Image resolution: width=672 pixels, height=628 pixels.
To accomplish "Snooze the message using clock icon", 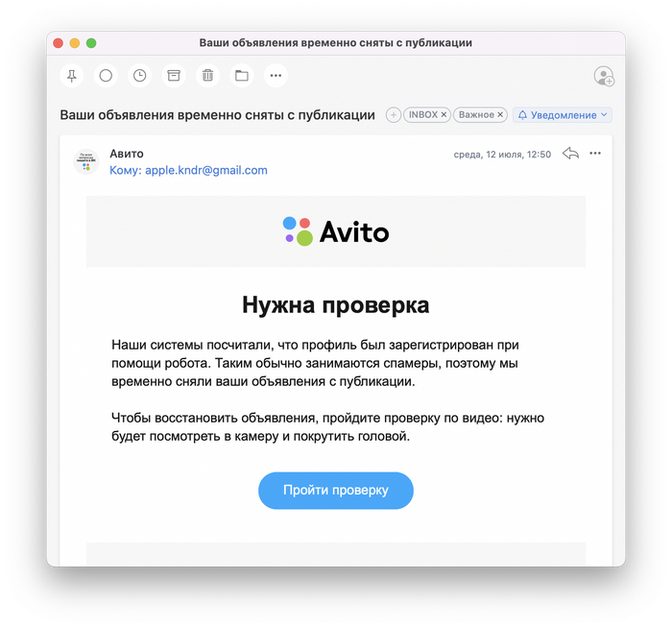I will (x=140, y=76).
